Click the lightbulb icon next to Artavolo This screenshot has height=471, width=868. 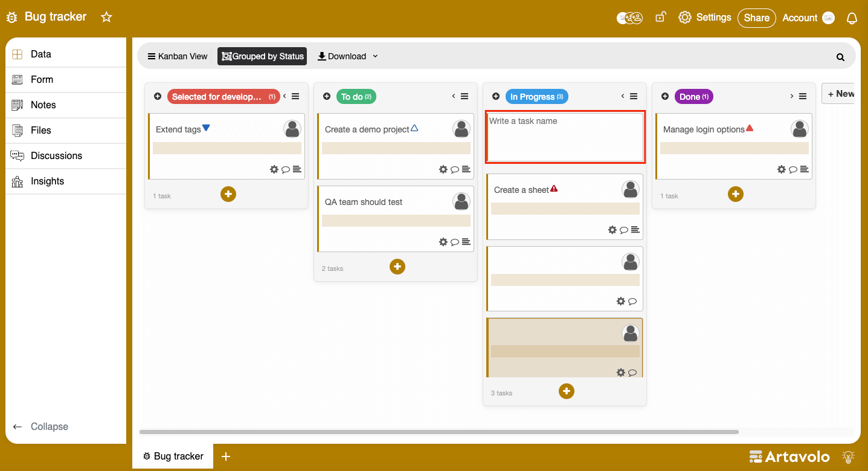(848, 457)
